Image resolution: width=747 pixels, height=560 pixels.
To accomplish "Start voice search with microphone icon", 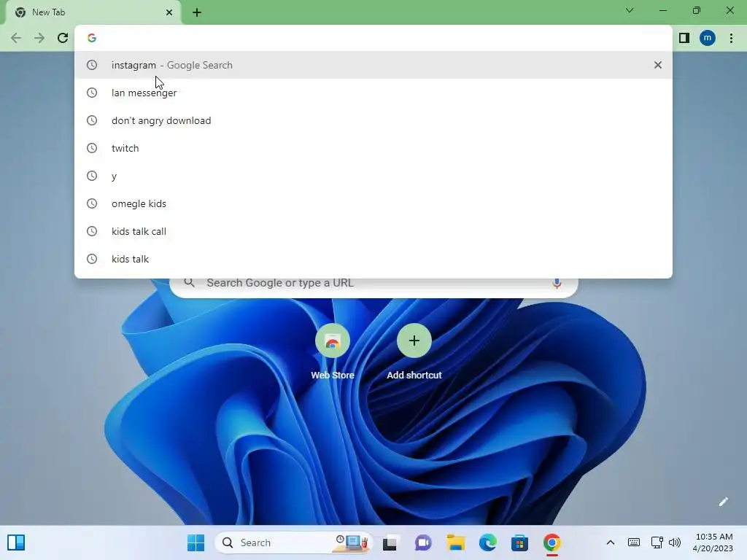I will point(557,283).
